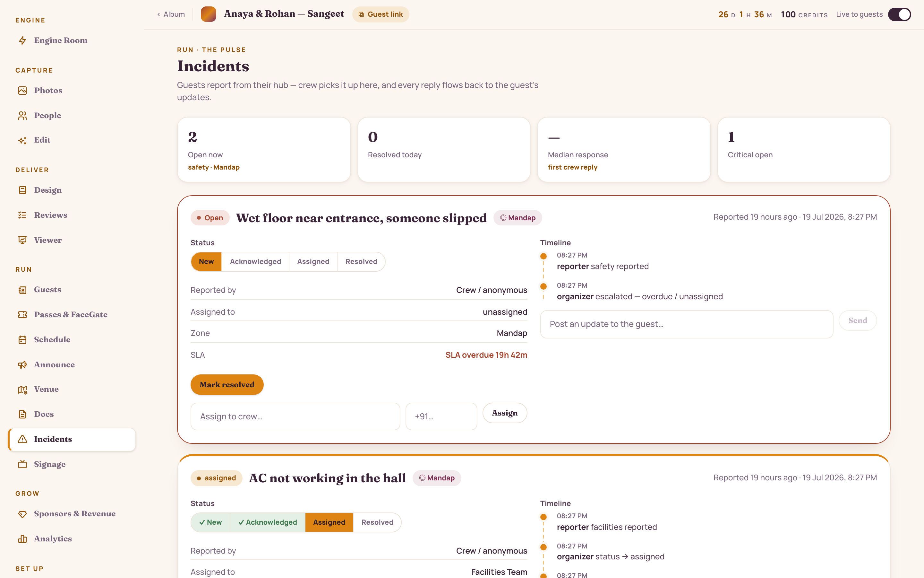Click the Guest link button
The width and height of the screenshot is (924, 578).
(381, 14)
